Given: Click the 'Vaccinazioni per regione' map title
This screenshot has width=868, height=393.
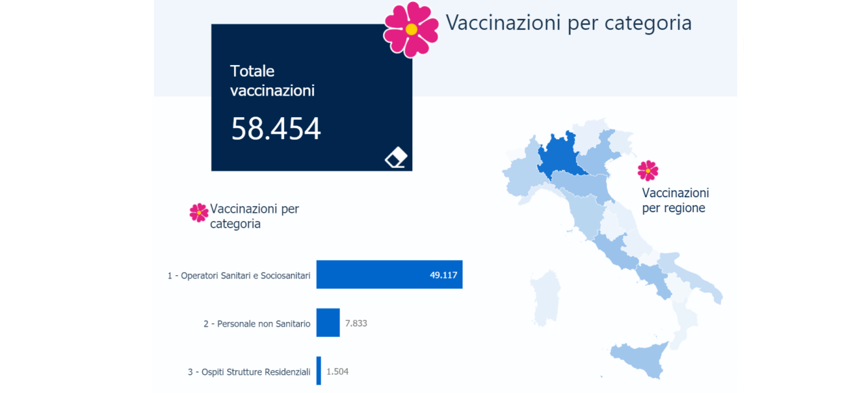Looking at the screenshot, I should [675, 201].
